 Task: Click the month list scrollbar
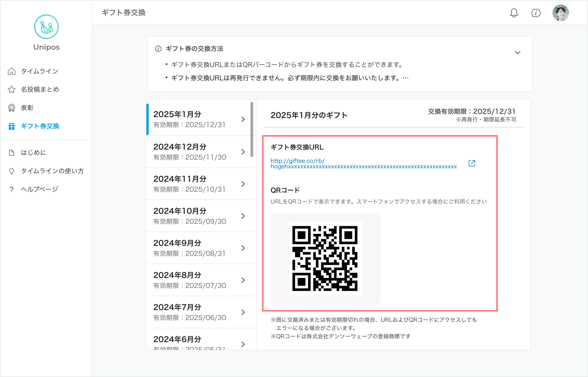[x=252, y=129]
